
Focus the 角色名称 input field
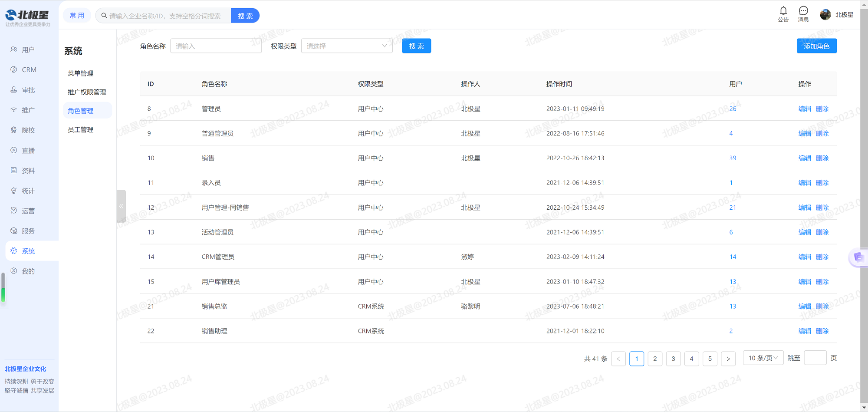pyautogui.click(x=216, y=46)
